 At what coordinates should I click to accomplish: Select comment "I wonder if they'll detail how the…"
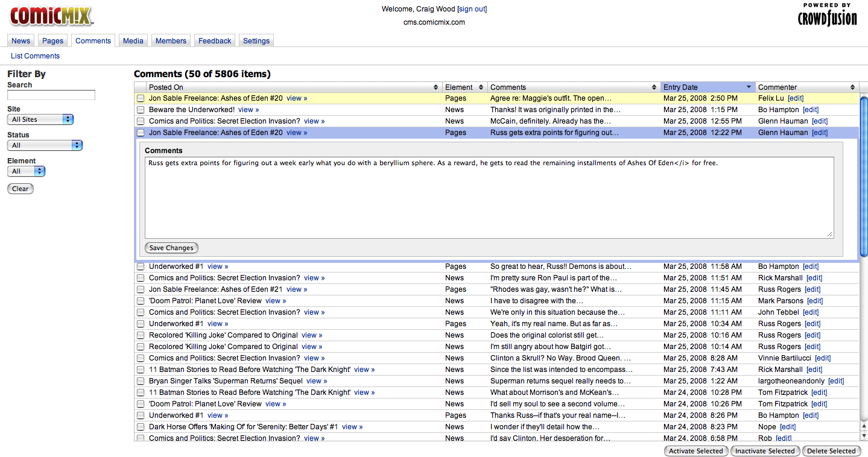click(x=546, y=427)
